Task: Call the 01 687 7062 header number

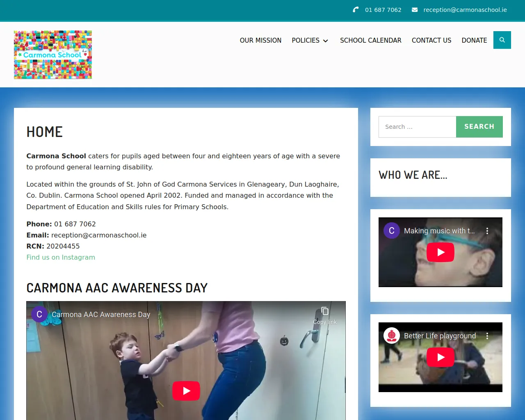Action: tap(383, 10)
